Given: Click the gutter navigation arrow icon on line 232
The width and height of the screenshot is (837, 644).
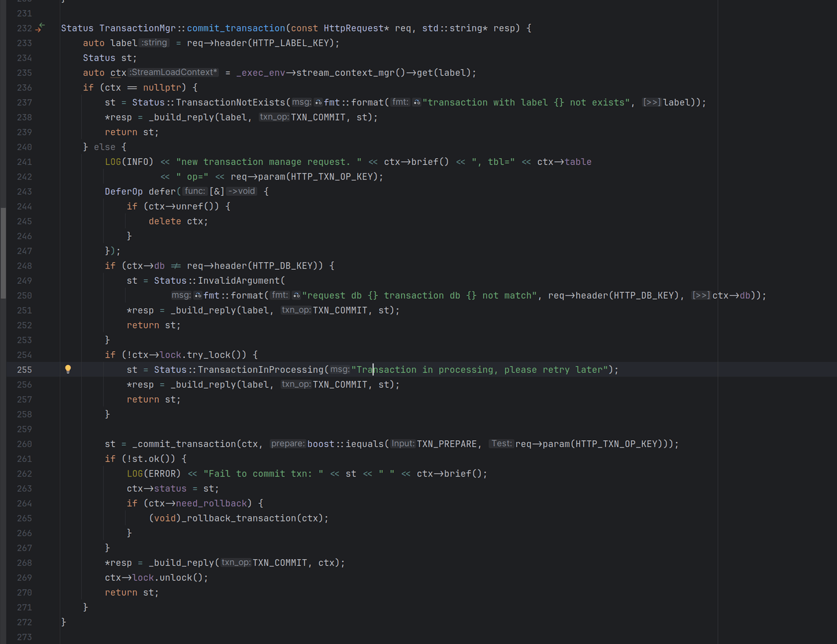Looking at the screenshot, I should (x=40, y=28).
